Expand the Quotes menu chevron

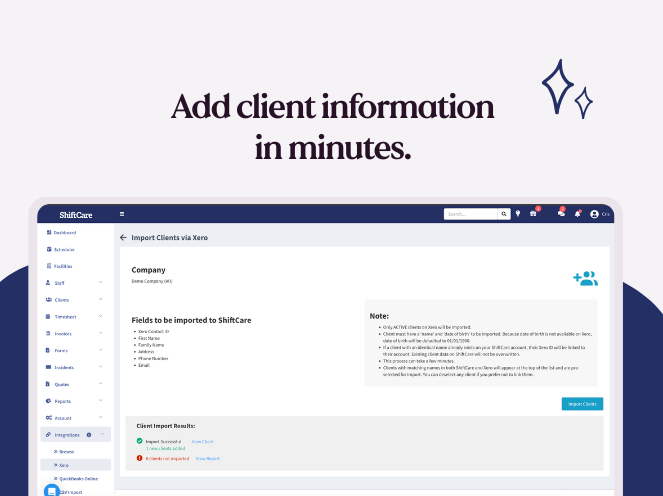coord(101,384)
